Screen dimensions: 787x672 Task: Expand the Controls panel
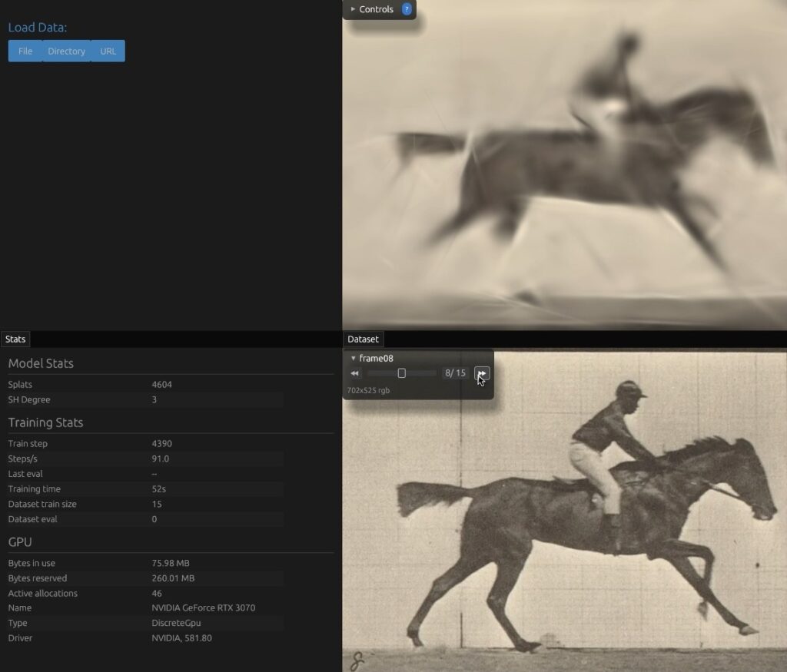pyautogui.click(x=376, y=10)
